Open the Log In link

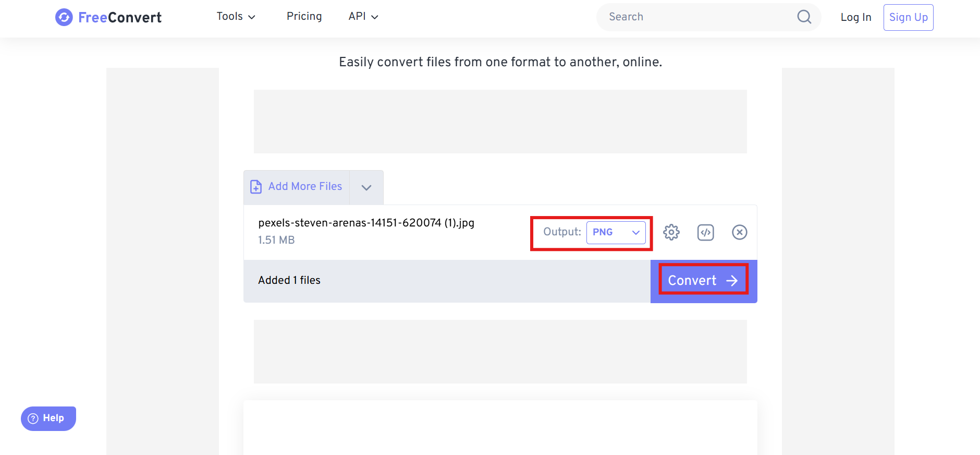tap(855, 17)
